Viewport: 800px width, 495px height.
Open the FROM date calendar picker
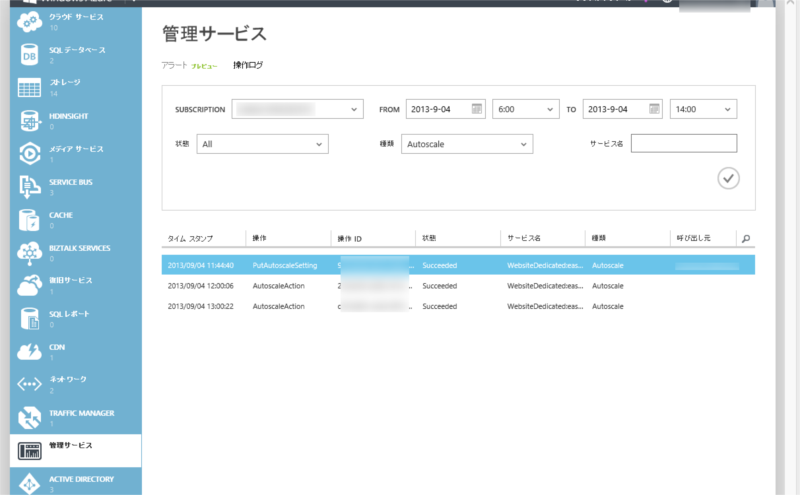point(477,109)
